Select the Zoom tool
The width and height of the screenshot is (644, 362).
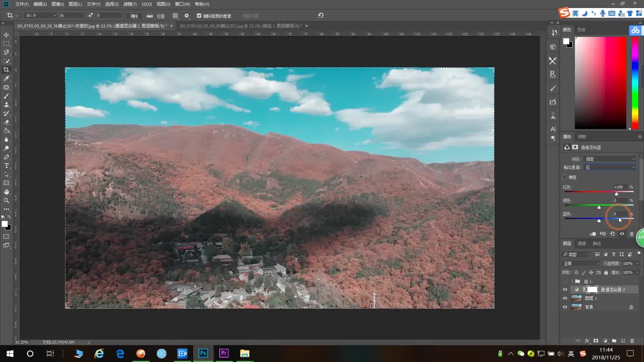pos(6,200)
